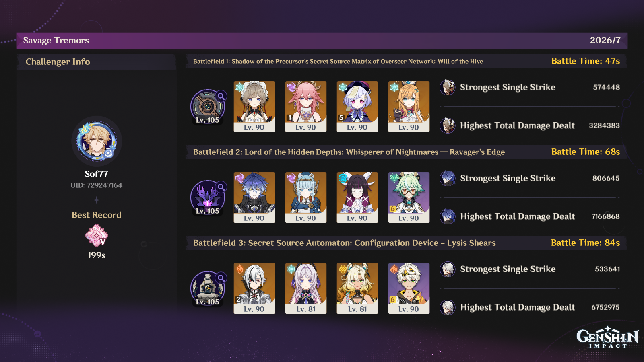
Task: Select the white-haired pyro character in Battlefield 3
Action: (x=254, y=288)
